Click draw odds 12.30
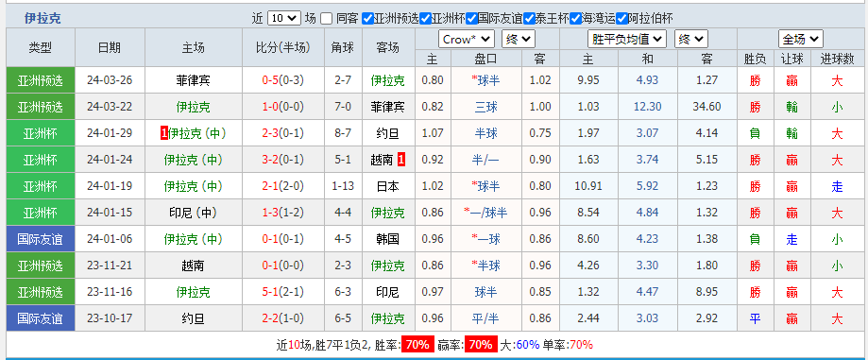The image size is (868, 360). pyautogui.click(x=648, y=107)
